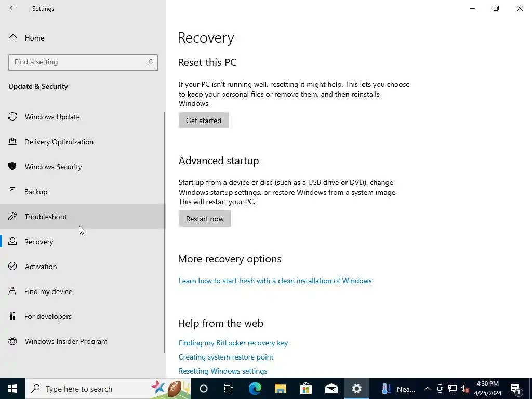Click the magnifier icon in Find a setting
532x399 pixels.
(x=150, y=62)
